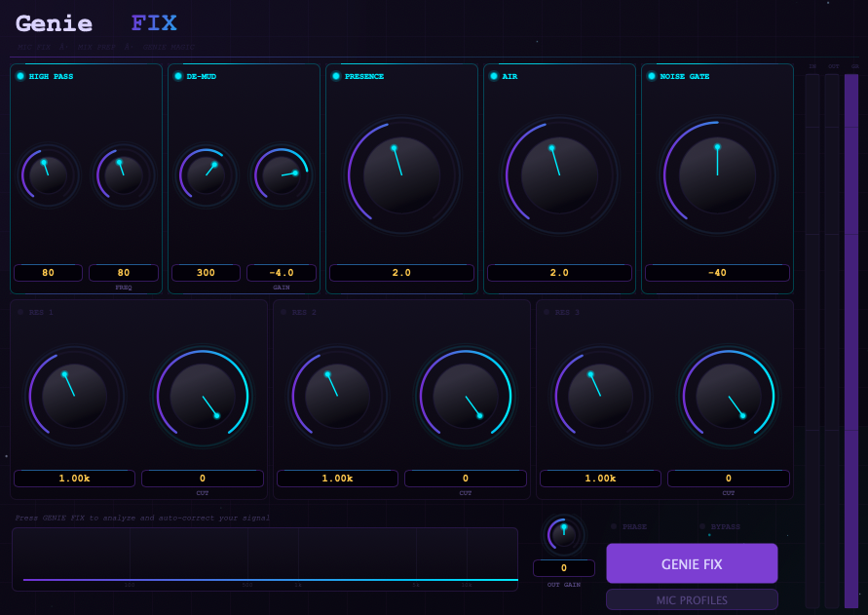This screenshot has height=615, width=868.
Task: Click the RES 2 frequency knob
Action: 338,396
